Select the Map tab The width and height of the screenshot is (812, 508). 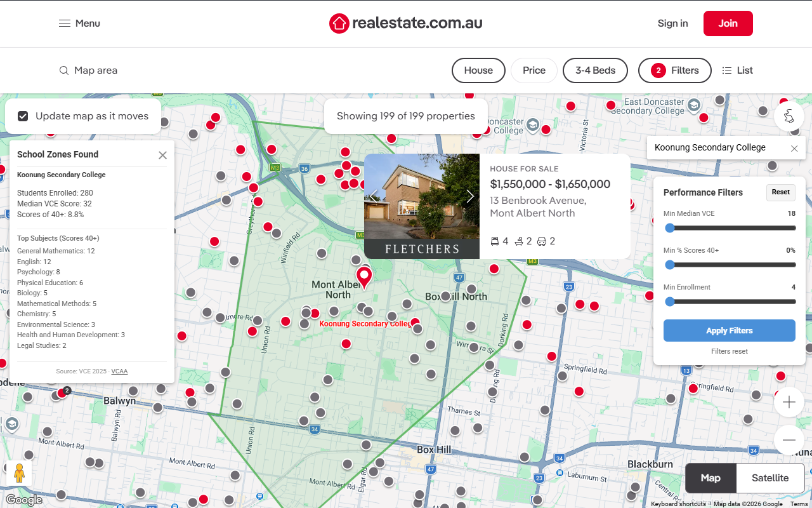[x=710, y=478]
